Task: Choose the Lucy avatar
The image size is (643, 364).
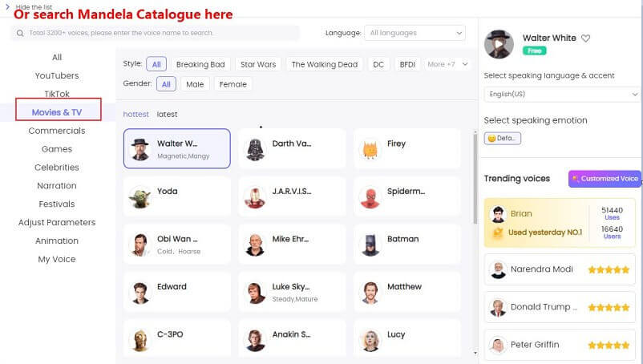Action: click(370, 340)
